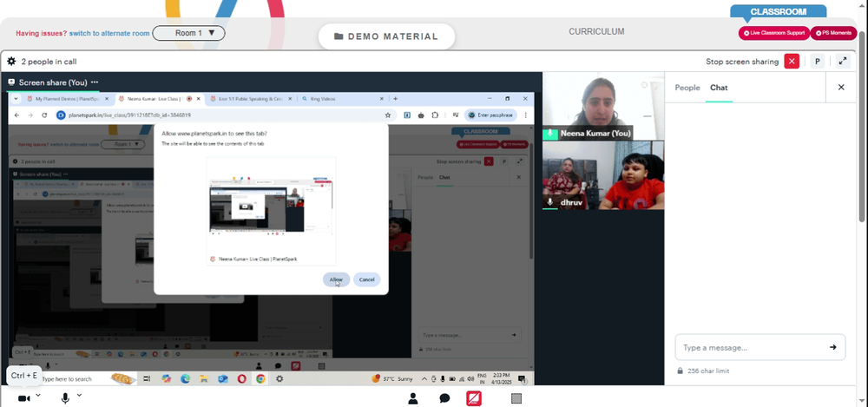Open the Live 1:1 Public Speaking Chrome tab
This screenshot has width=868, height=407.
(250, 99)
